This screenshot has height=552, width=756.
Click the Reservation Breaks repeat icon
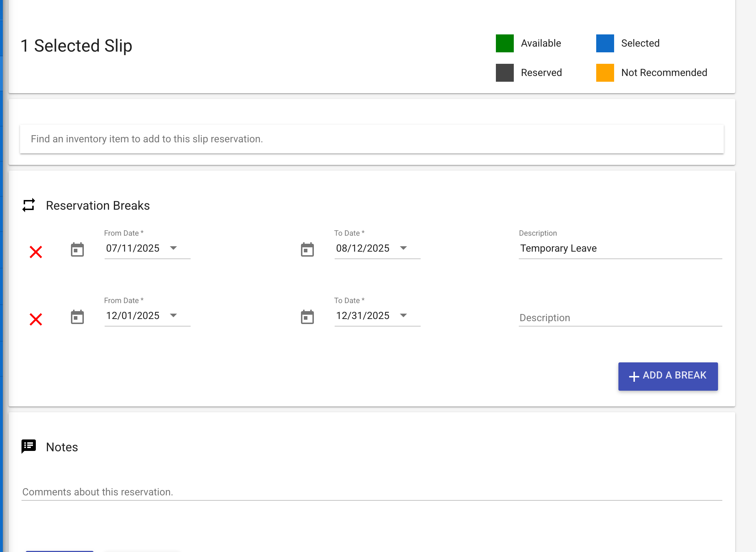29,205
